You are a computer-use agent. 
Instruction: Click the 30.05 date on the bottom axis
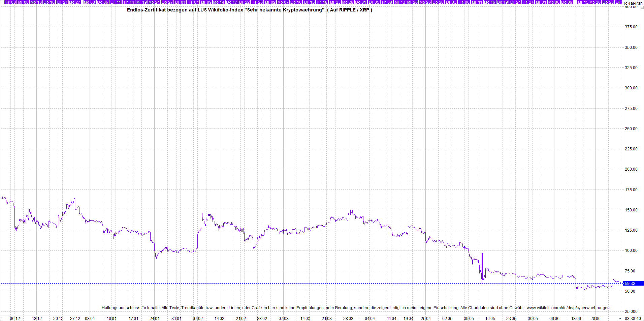pyautogui.click(x=533, y=319)
